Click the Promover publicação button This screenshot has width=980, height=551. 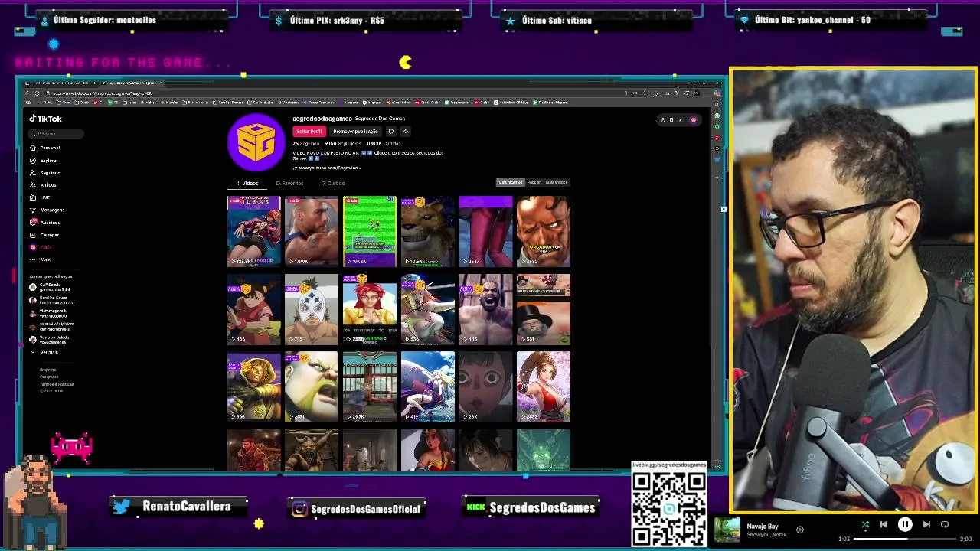355,132
